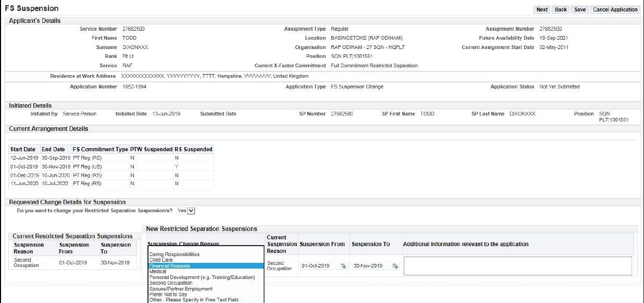Select Second Occupation from dropdown list
The height and width of the screenshot is (303, 644).
point(171,283)
